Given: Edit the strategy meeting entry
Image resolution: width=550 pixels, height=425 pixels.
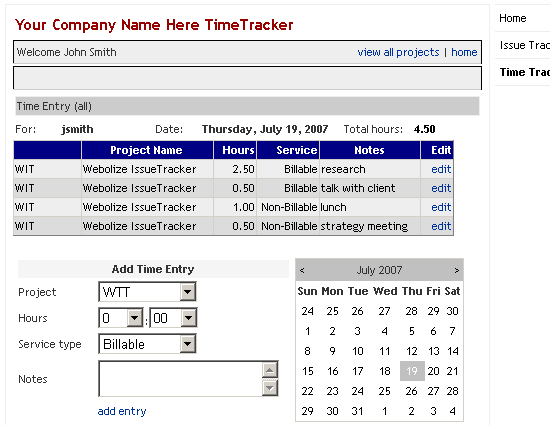Looking at the screenshot, I should (x=441, y=226).
